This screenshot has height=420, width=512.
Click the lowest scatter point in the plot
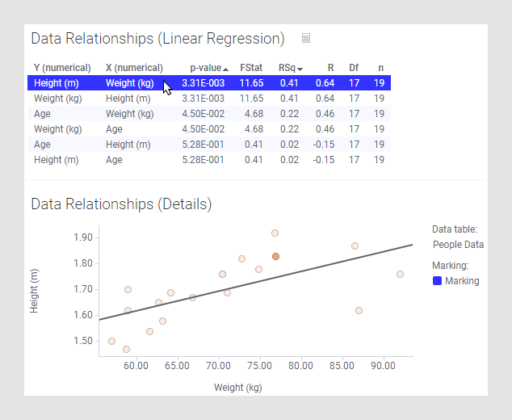(x=126, y=349)
